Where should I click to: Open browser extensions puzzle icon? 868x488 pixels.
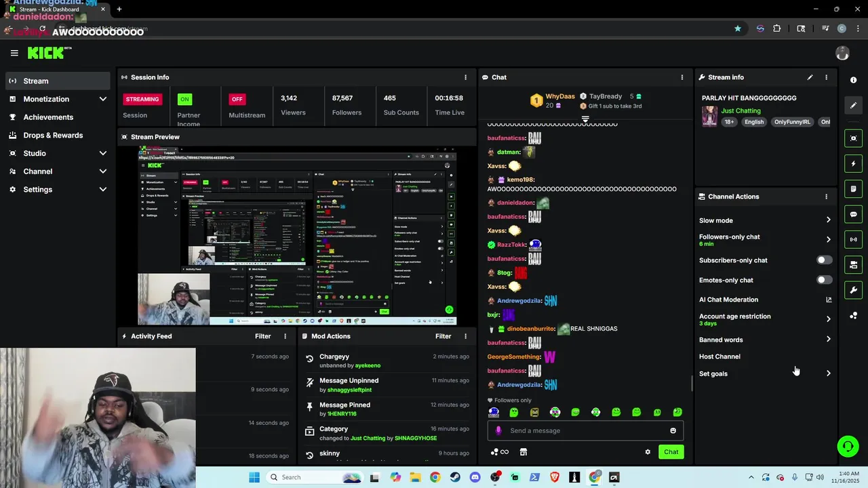point(776,28)
